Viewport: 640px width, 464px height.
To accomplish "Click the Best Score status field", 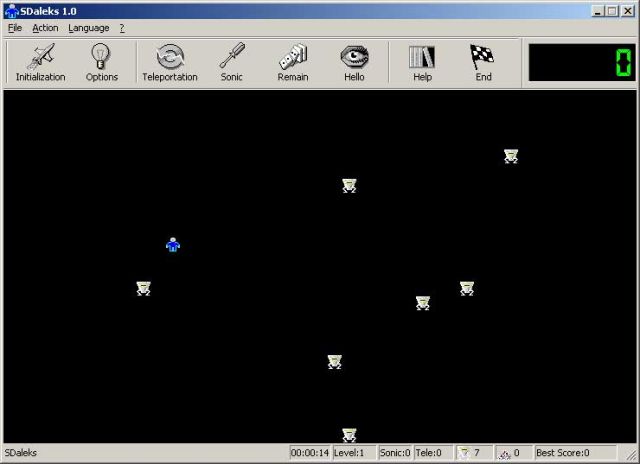I will pos(575,453).
